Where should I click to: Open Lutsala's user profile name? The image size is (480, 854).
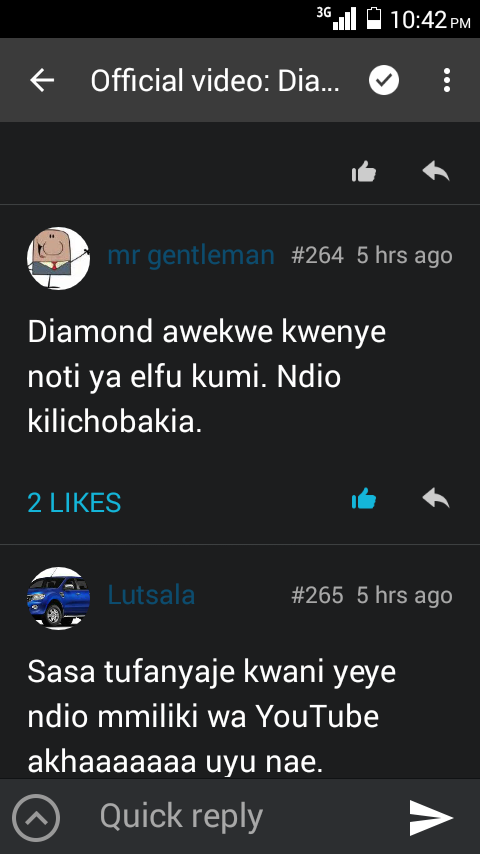tap(151, 595)
